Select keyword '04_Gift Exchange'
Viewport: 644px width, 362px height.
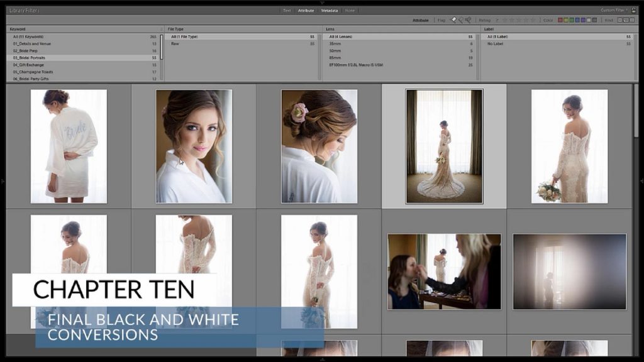84,65
